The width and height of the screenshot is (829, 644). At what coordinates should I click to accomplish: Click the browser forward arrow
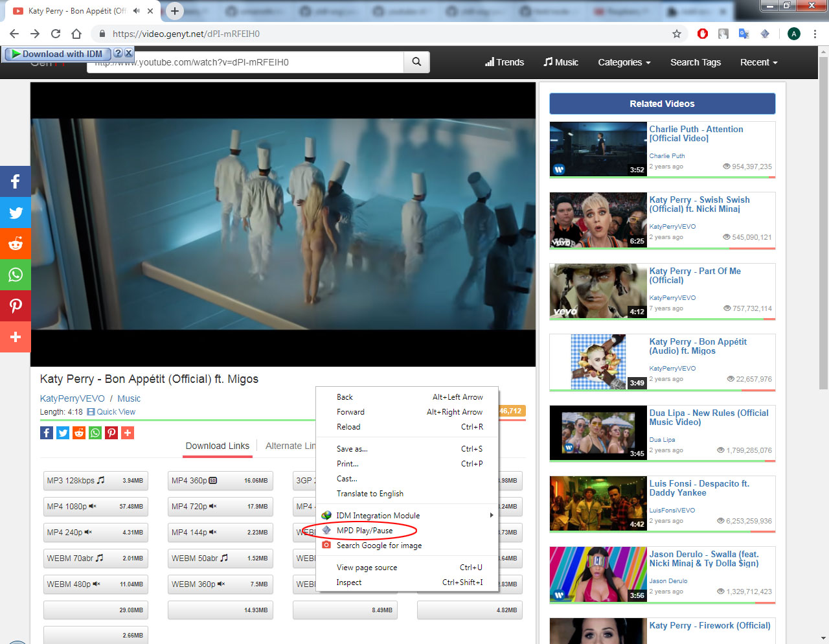click(35, 34)
